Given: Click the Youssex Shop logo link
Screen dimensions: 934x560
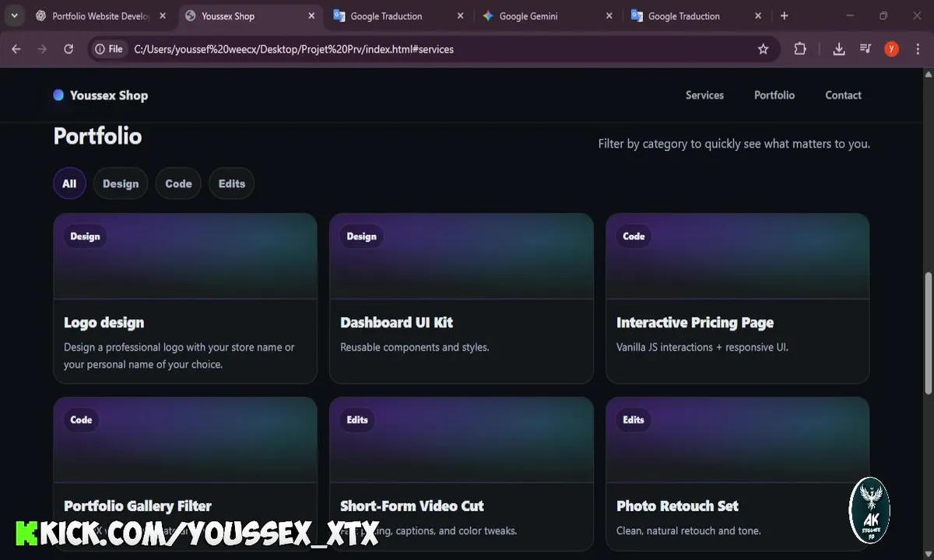Looking at the screenshot, I should [x=100, y=95].
